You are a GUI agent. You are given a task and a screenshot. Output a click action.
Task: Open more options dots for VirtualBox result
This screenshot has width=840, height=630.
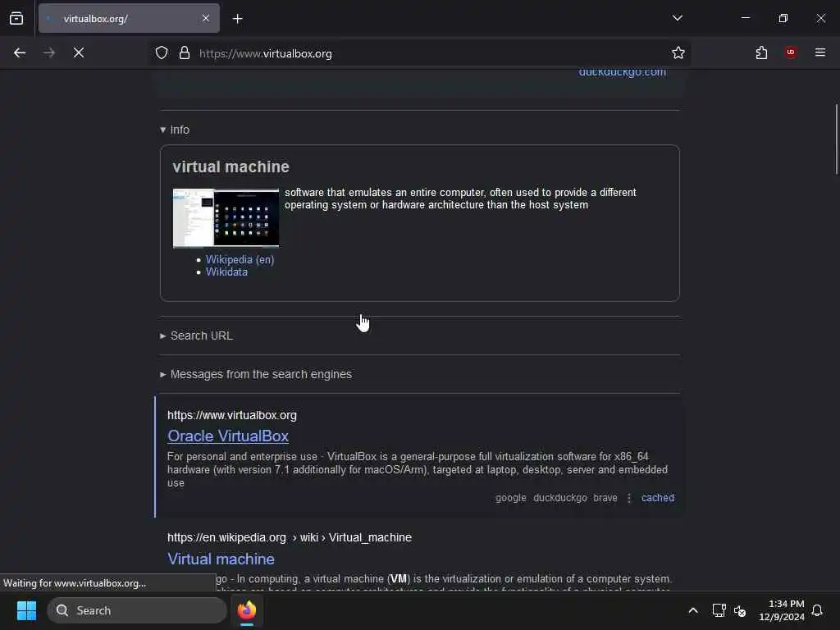tap(629, 498)
